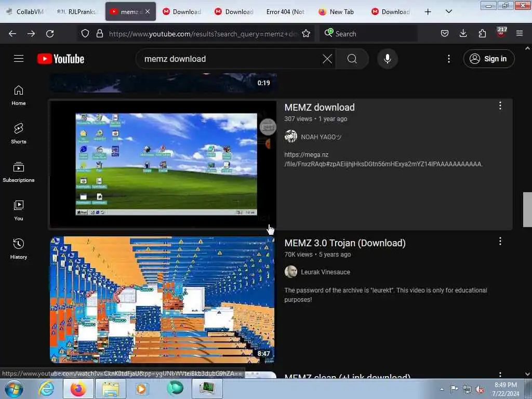Click the mega.nz link description text
The image size is (532, 399).
tap(383, 159)
